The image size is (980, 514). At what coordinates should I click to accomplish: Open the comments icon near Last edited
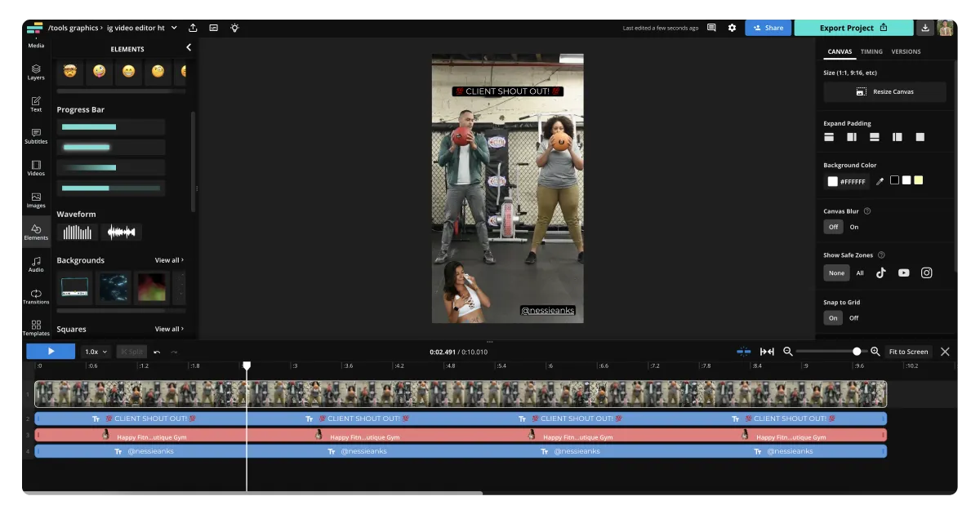[x=711, y=28]
